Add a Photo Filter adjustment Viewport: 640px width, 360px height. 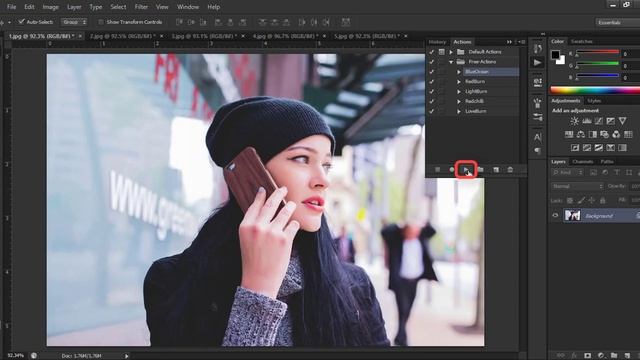(x=604, y=134)
